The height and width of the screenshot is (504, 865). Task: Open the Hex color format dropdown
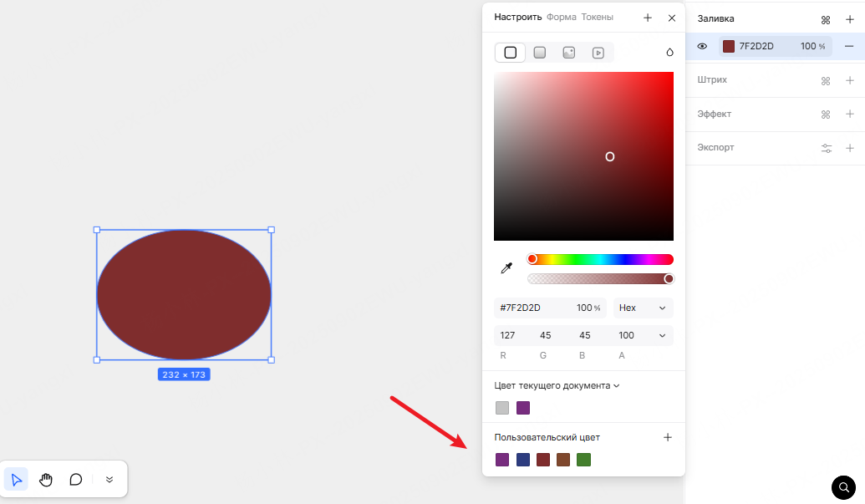643,308
